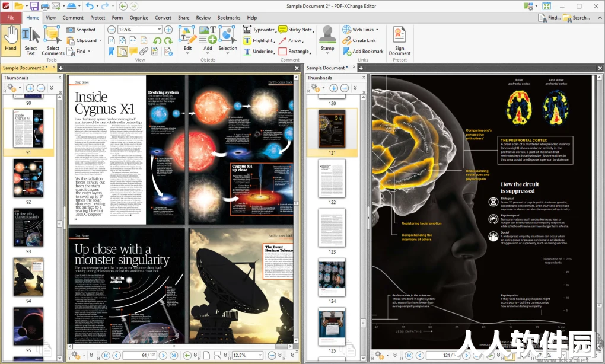The width and height of the screenshot is (605, 364).
Task: Activate the Select Text tool
Action: 30,41
